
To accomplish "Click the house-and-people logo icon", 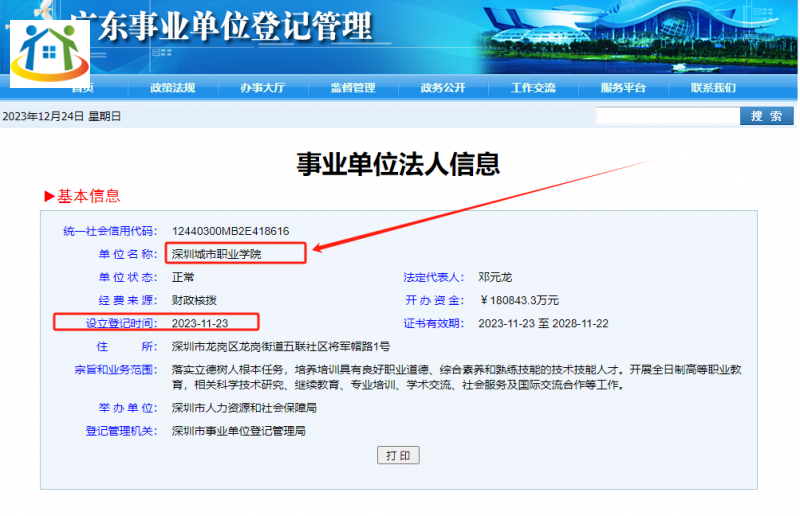I will click(50, 54).
